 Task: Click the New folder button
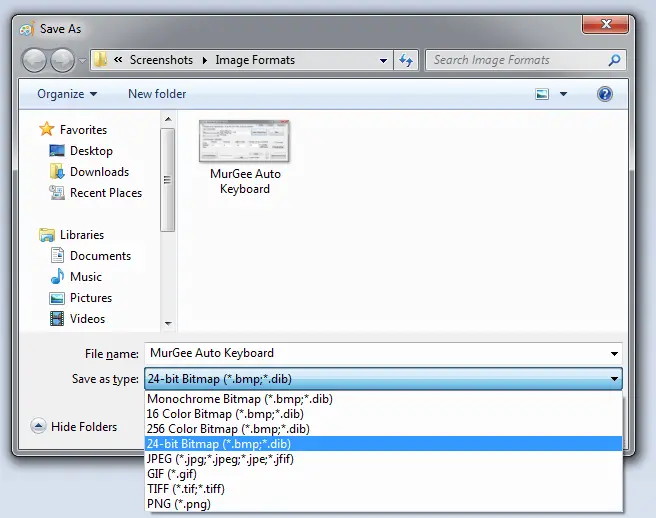coord(157,94)
